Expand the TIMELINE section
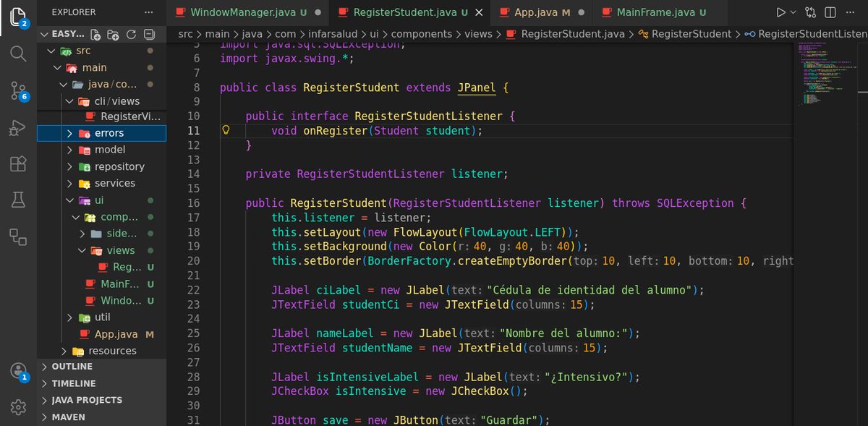 pyautogui.click(x=101, y=383)
